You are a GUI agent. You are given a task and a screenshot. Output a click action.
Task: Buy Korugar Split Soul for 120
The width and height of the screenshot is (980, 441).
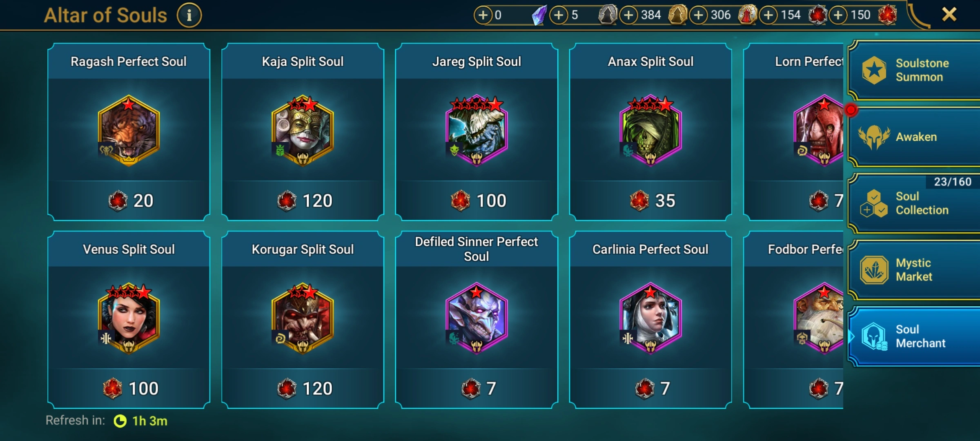[303, 388]
